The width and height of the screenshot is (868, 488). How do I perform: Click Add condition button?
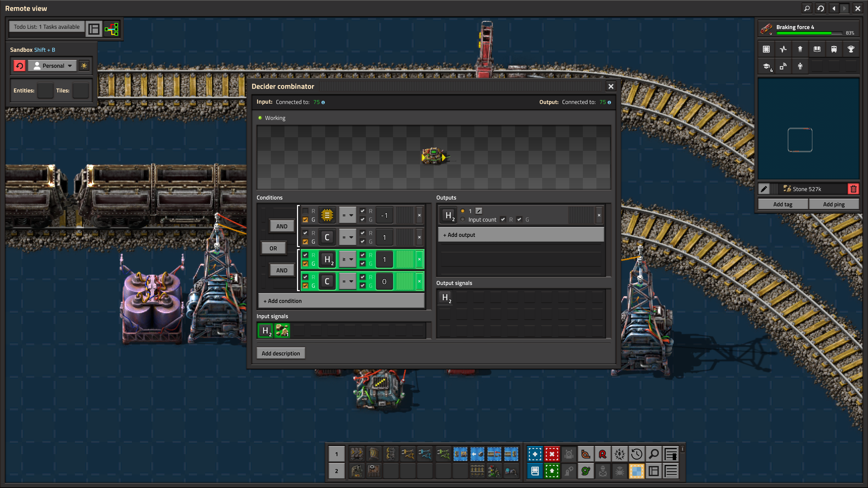click(x=341, y=301)
